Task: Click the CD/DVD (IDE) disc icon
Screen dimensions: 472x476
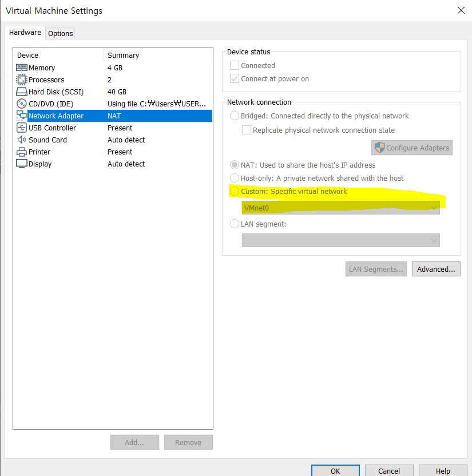Action: pyautogui.click(x=22, y=104)
